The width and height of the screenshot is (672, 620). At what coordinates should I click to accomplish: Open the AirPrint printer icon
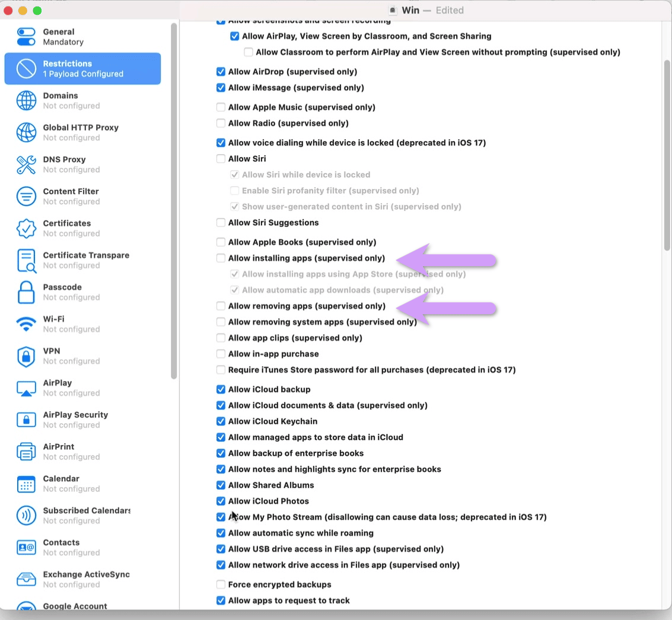point(26,452)
